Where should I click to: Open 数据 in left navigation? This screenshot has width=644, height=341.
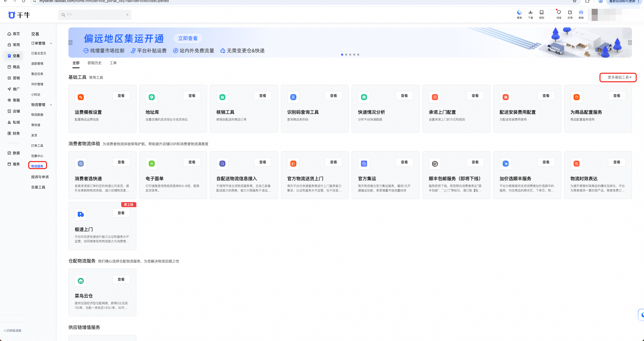(x=14, y=153)
